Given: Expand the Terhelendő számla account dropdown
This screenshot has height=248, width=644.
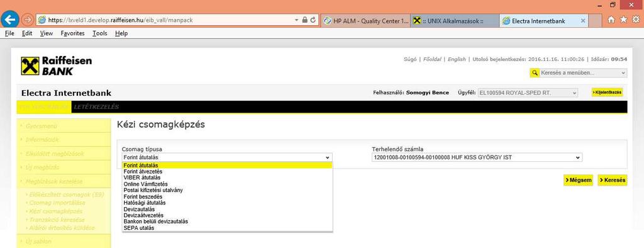Looking at the screenshot, I should [477, 157].
